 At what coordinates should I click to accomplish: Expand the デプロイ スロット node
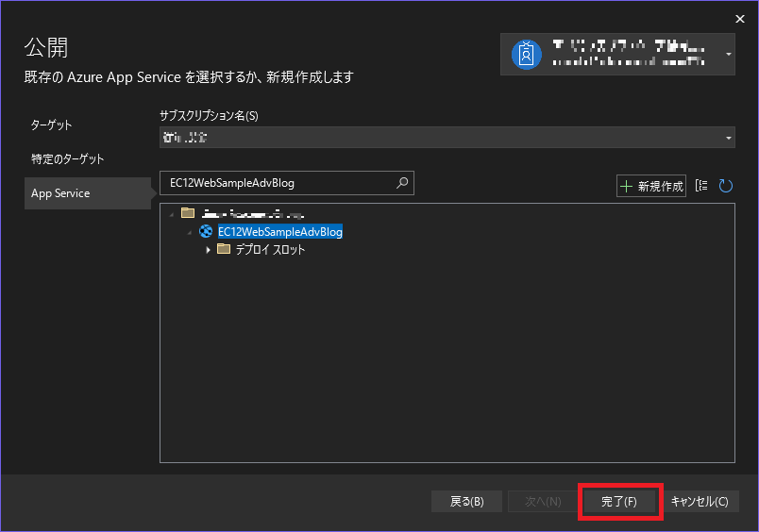point(208,250)
